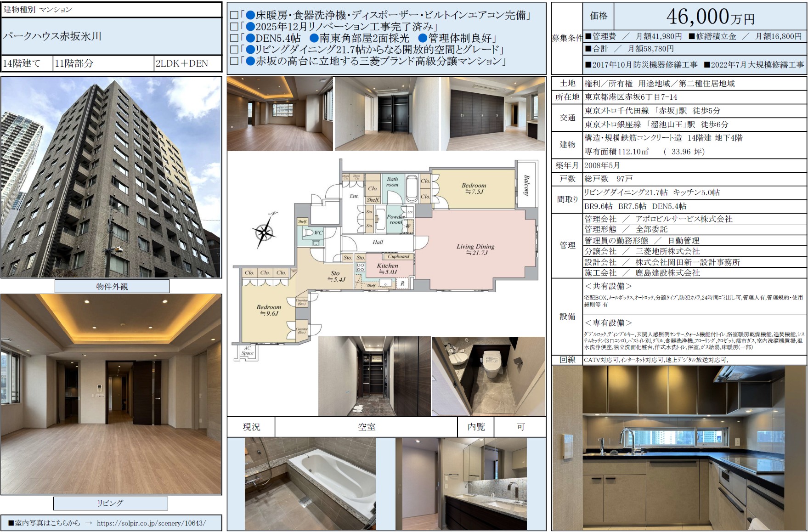The height and width of the screenshot is (532, 808).
Task: Open the kitchen photo with black countertop
Action: (679, 448)
